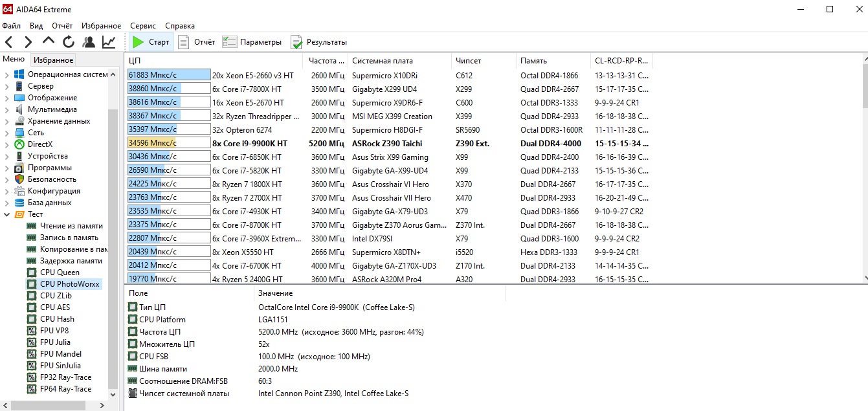Image resolution: width=868 pixels, height=411 pixels.
Task: Expand the Сервер tree node
Action: click(x=7, y=86)
